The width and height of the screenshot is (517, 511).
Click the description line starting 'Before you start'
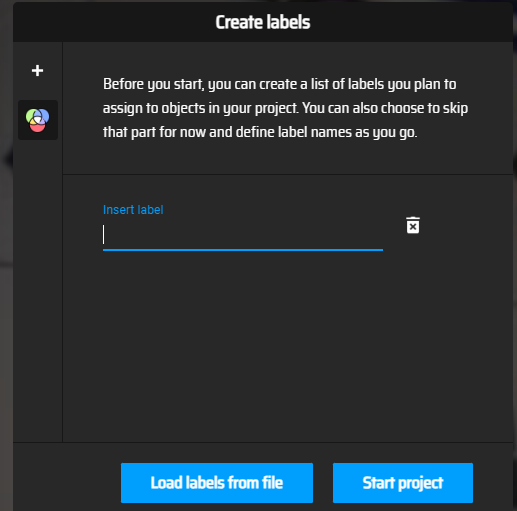(279, 84)
